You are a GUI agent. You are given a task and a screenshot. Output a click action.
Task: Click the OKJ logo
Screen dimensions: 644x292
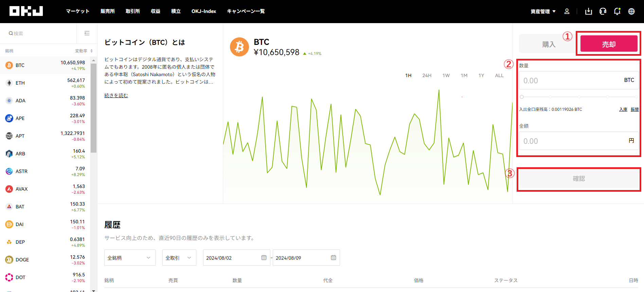[x=26, y=11]
